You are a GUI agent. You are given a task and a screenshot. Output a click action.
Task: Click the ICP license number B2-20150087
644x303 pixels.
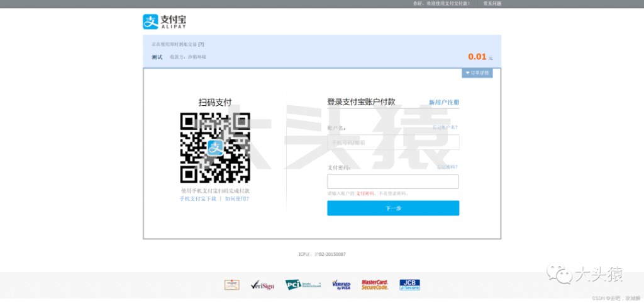330,254
